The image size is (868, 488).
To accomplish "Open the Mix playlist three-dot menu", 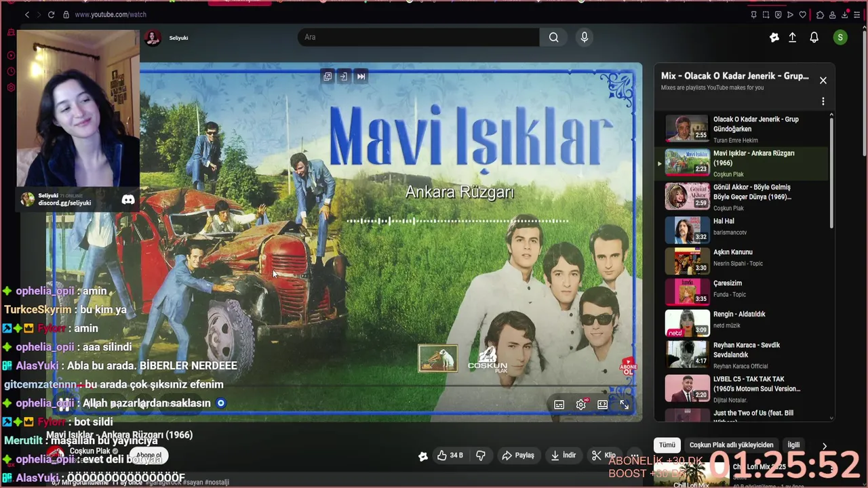I will click(x=823, y=101).
